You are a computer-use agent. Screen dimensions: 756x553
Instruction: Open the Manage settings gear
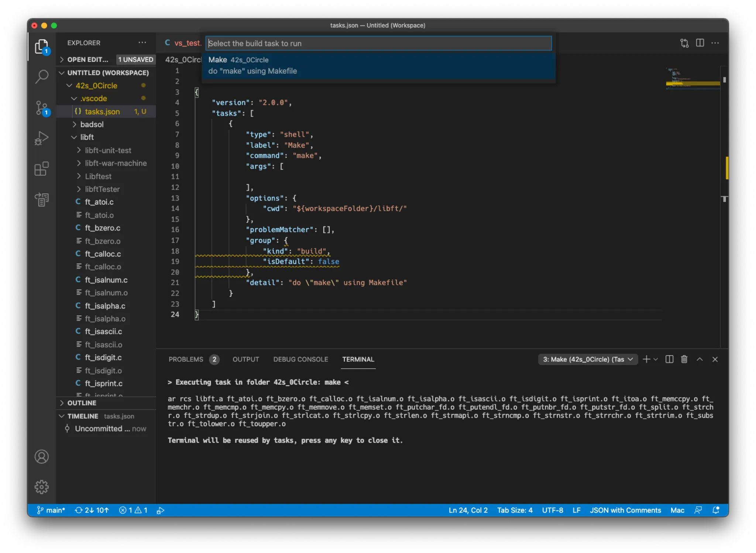click(41, 487)
